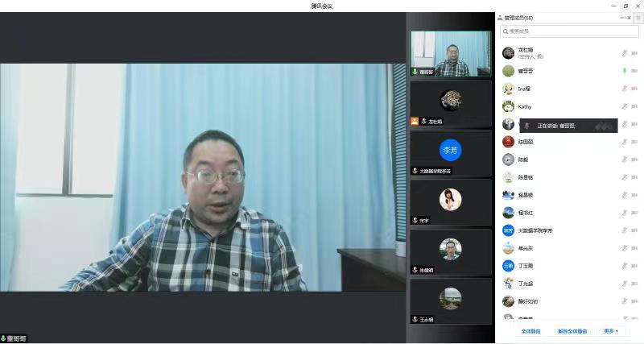Click the 解除全体静音 (unmute all) button
644x344 pixels.
572,331
